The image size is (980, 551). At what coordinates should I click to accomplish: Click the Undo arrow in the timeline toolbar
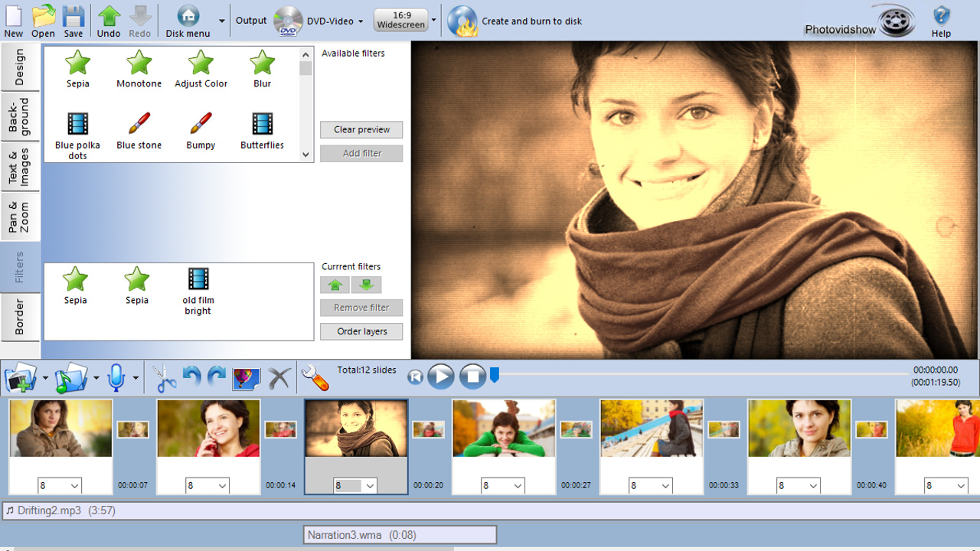click(x=193, y=377)
